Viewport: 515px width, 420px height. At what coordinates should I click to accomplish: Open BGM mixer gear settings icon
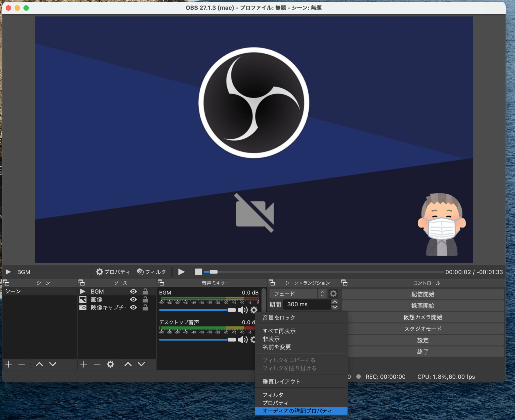click(254, 310)
